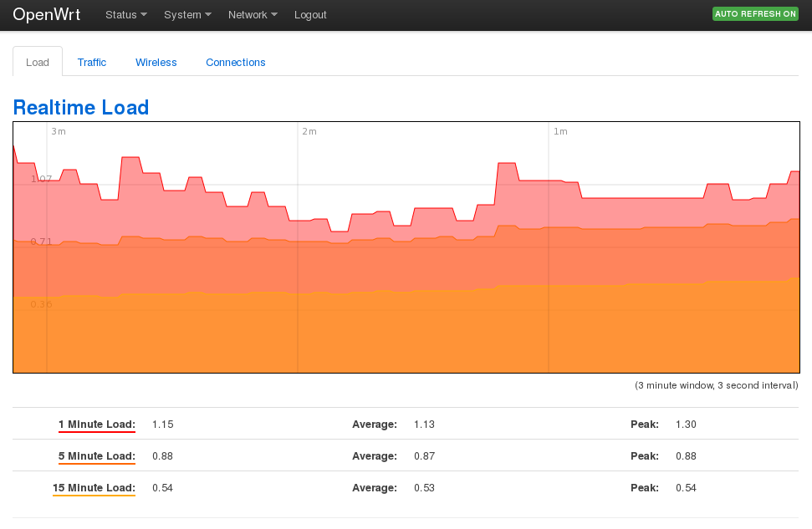Click the 1.07 axis label on graph
This screenshot has height=529, width=812.
point(42,179)
